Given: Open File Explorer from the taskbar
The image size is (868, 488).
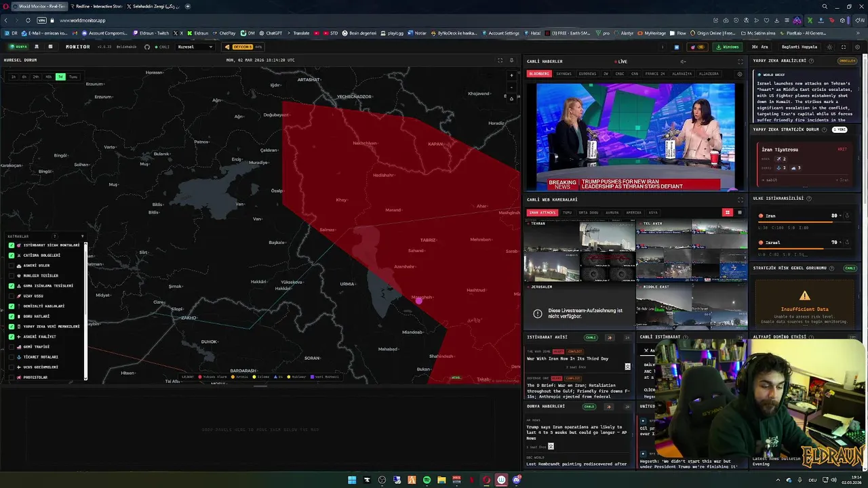Looking at the screenshot, I should (441, 480).
